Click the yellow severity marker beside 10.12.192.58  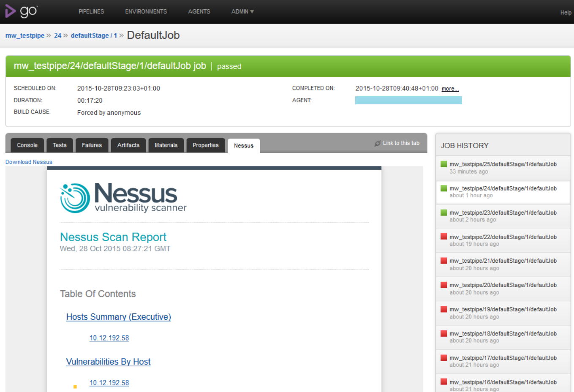75,387
